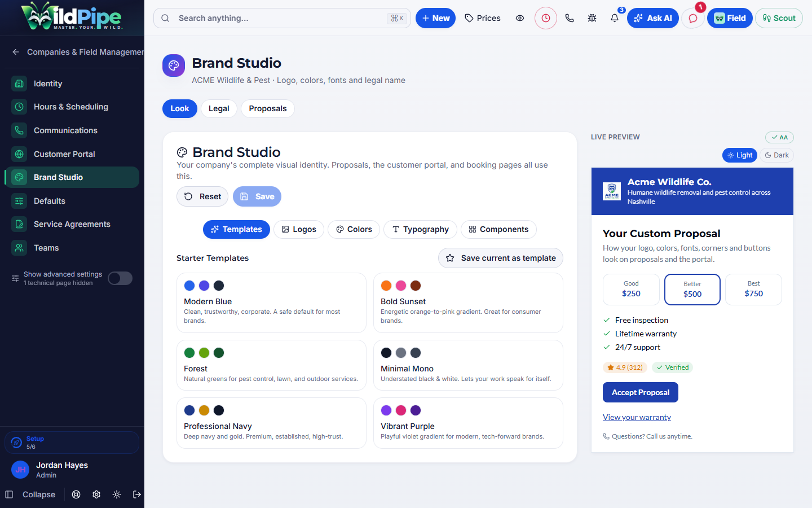The image size is (812, 508).
Task: Focus the Search anything field
Action: pos(282,18)
